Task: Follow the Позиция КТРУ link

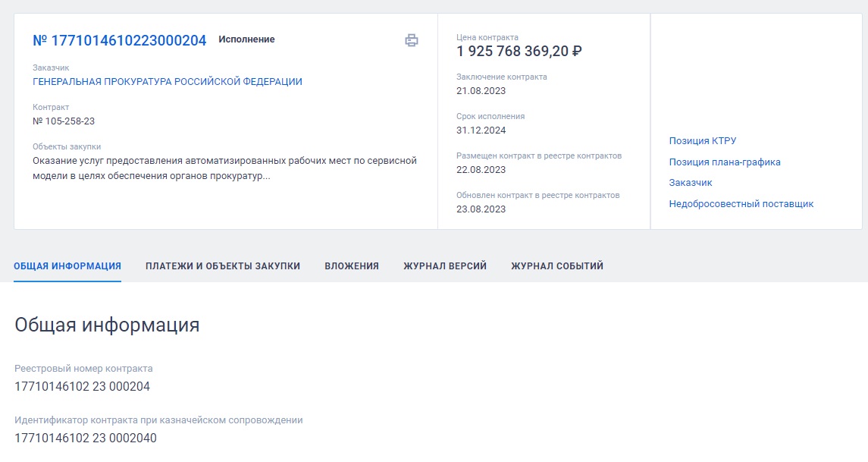Action: (703, 140)
